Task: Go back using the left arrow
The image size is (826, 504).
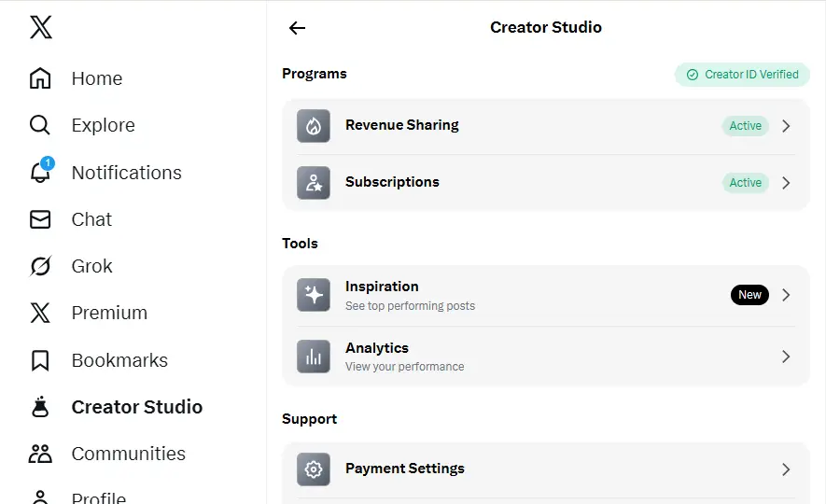Action: coord(297,27)
